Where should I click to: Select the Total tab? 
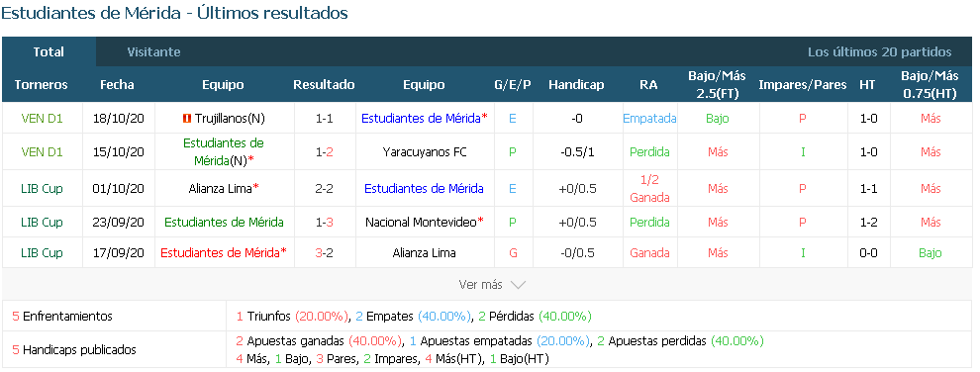click(49, 51)
